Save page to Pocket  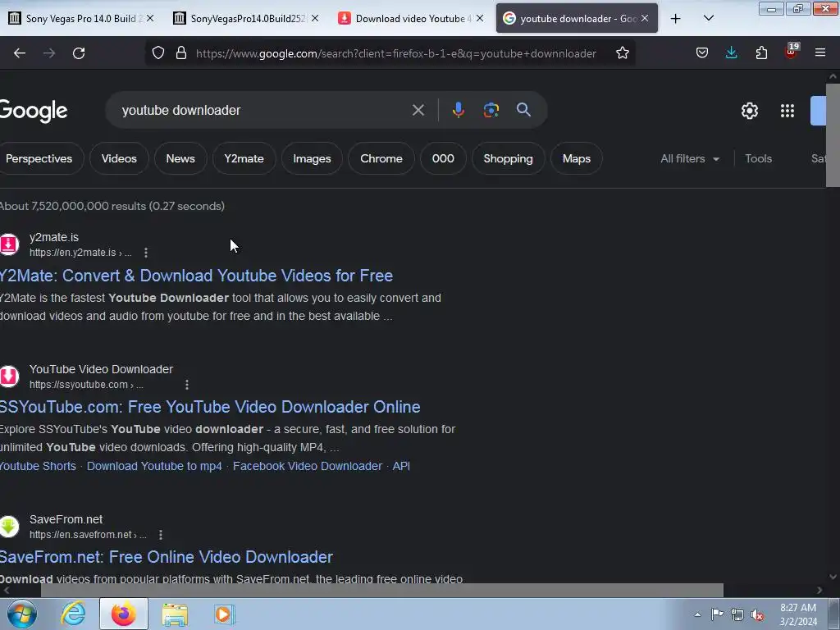[x=702, y=53]
